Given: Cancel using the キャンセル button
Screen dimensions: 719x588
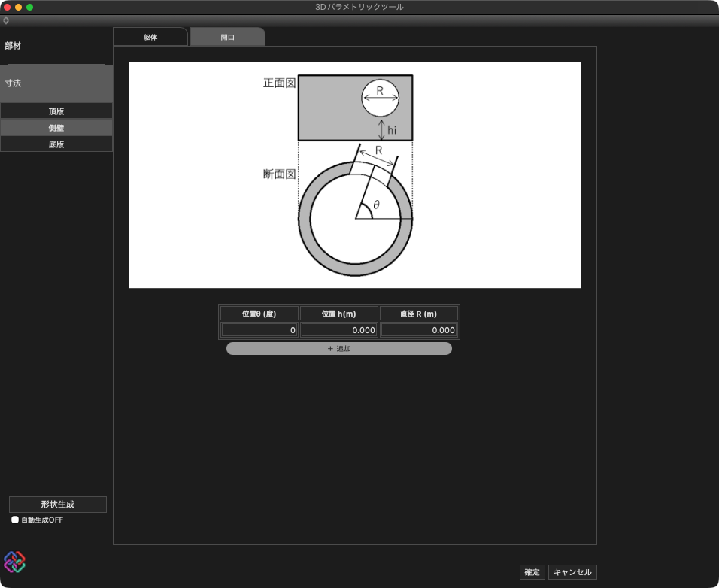Looking at the screenshot, I should (x=572, y=572).
